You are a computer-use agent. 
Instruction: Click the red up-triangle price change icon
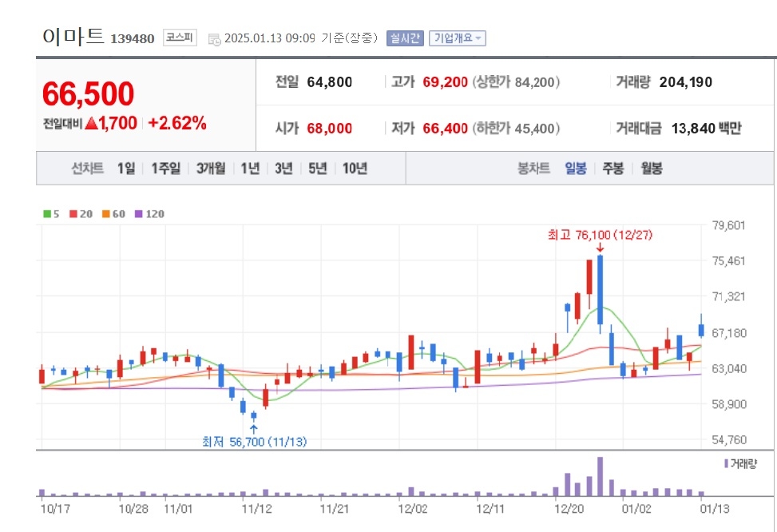click(x=91, y=123)
